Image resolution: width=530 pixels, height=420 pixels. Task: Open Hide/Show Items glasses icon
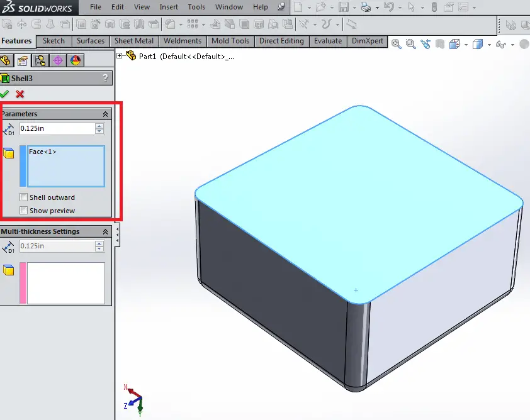(x=501, y=44)
